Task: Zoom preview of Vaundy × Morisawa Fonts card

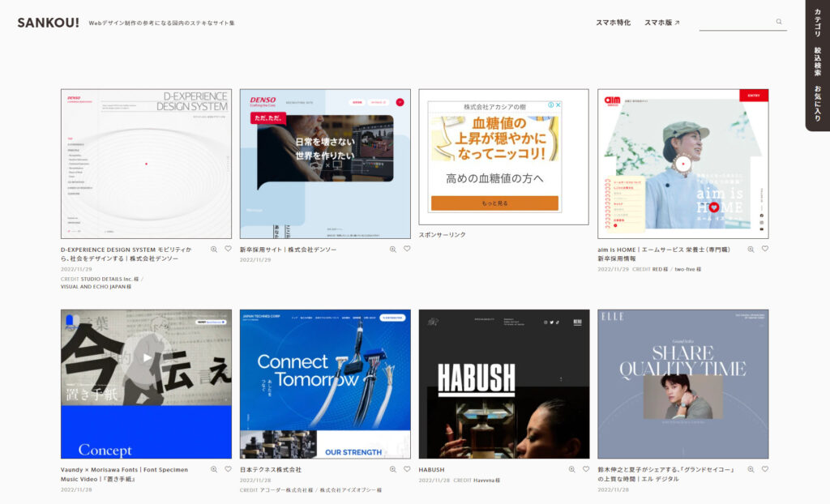Action: tap(214, 469)
